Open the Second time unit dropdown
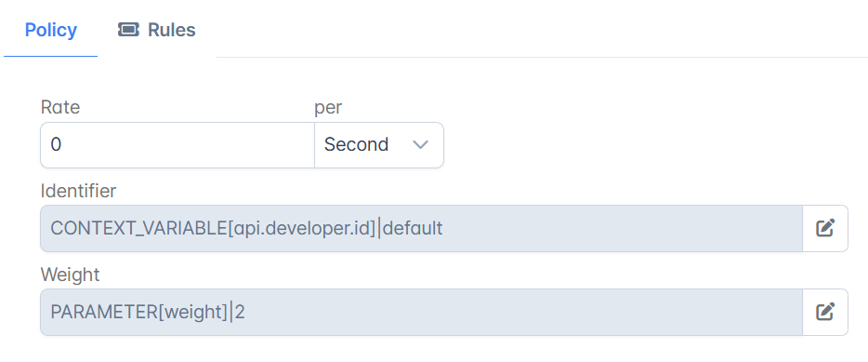This screenshot has height=362, width=868. (379, 144)
